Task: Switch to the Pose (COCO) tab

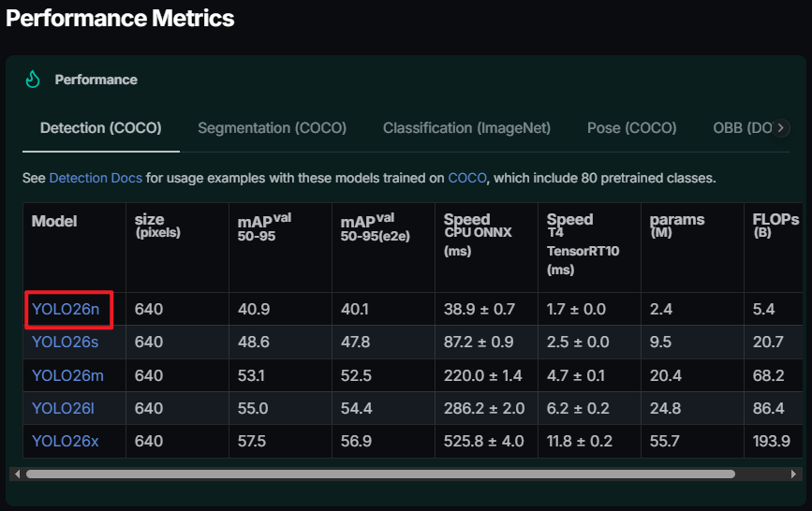Action: point(632,128)
